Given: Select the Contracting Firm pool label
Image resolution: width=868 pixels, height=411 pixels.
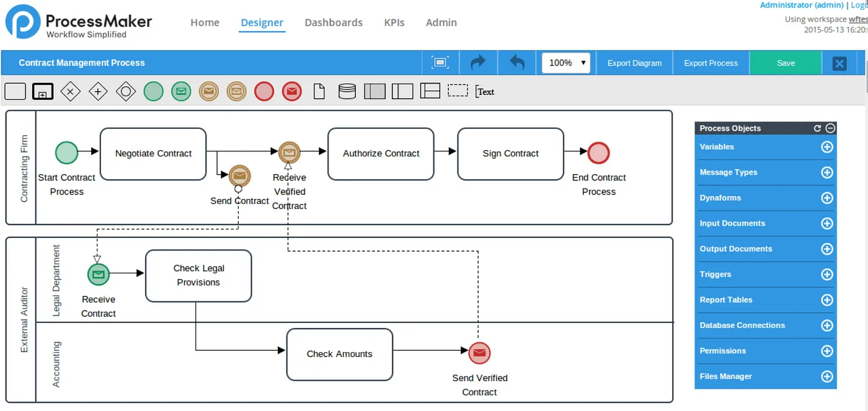Looking at the screenshot, I should point(24,169).
